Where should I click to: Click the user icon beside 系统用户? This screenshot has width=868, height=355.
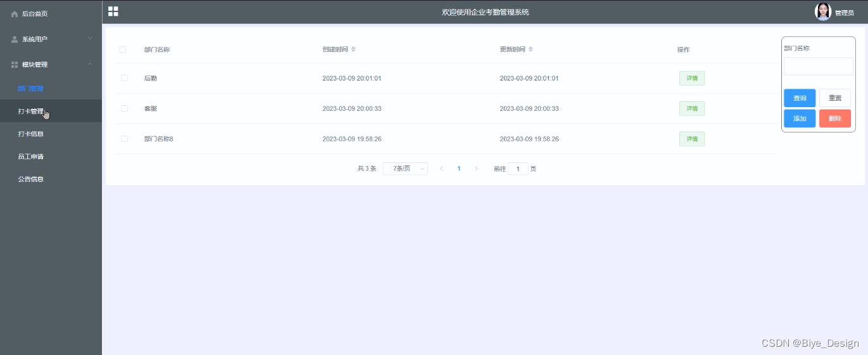[15, 39]
